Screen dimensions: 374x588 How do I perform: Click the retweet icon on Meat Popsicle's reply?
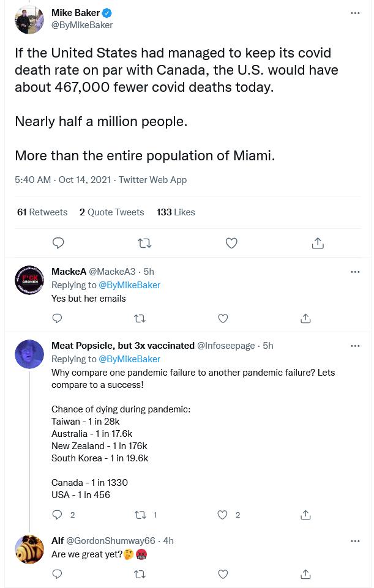[140, 515]
